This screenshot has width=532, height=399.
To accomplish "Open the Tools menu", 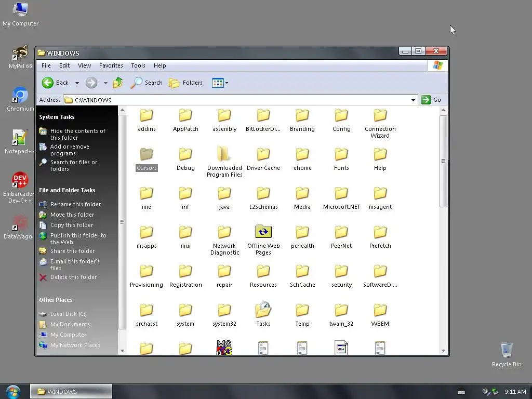I will coord(138,65).
